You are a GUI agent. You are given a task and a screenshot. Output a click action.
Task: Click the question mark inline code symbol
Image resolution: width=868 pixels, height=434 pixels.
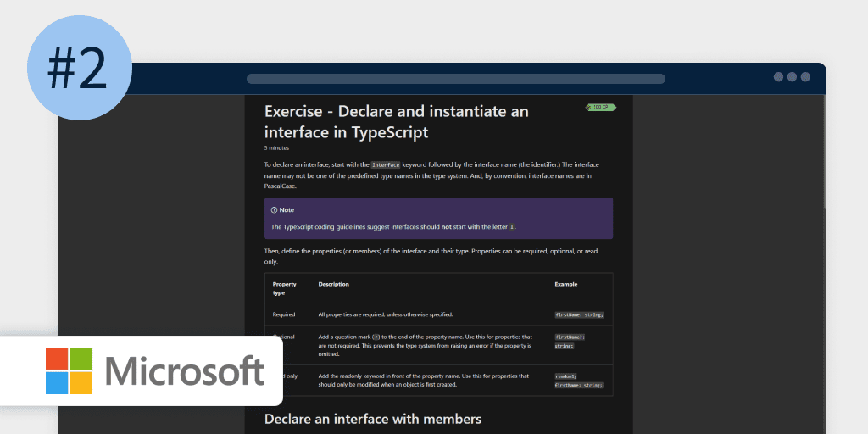tap(376, 337)
